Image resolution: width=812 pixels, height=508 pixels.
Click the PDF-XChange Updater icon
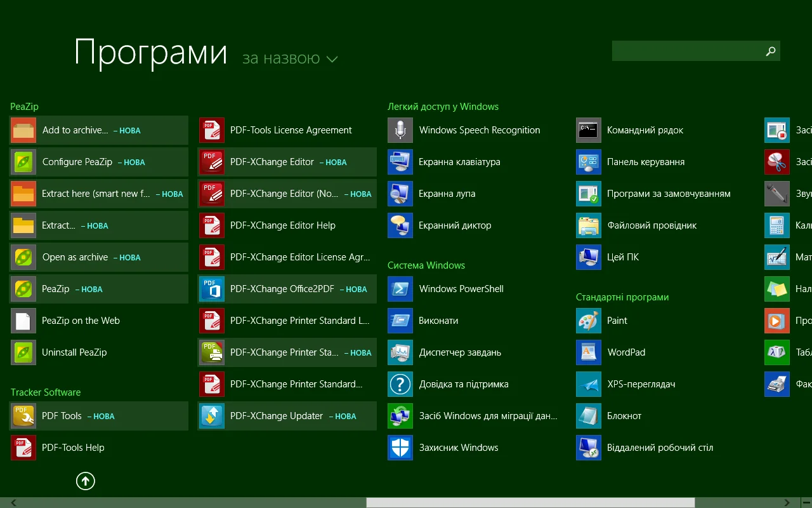211,416
